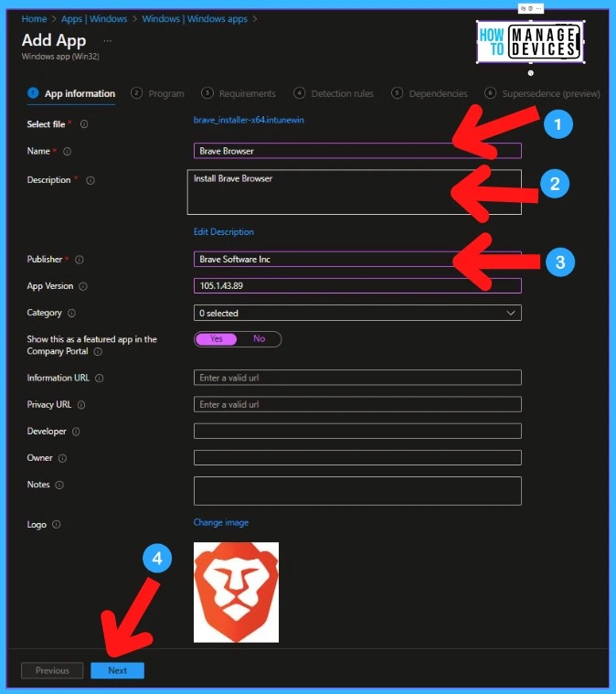Click the Brave lion logo thumbnail
The image size is (616, 694).
pos(237,593)
